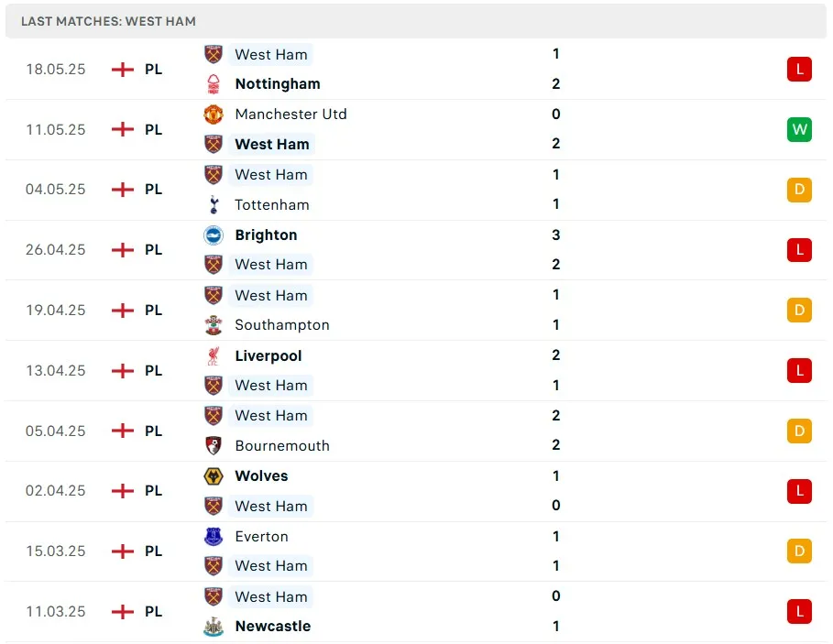Screen dimensions: 833x644
Task: Open the 15.03.25 Everton match row
Action: click(x=412, y=551)
